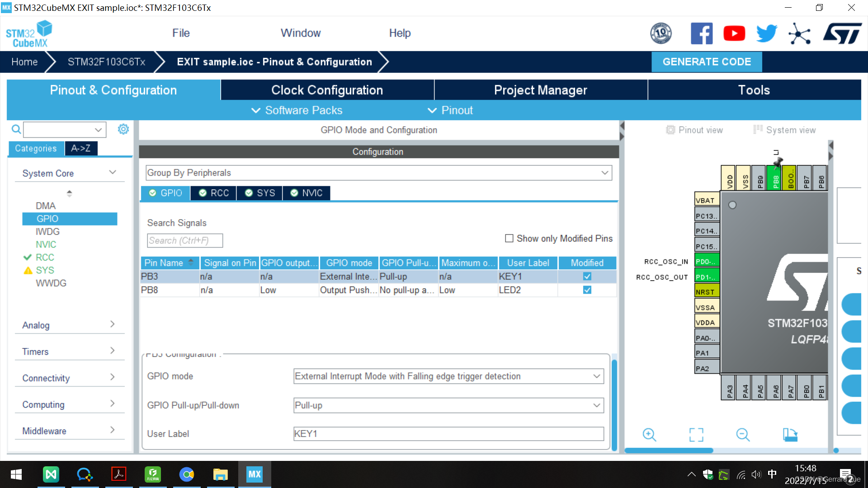Switch to System view

[x=785, y=130]
